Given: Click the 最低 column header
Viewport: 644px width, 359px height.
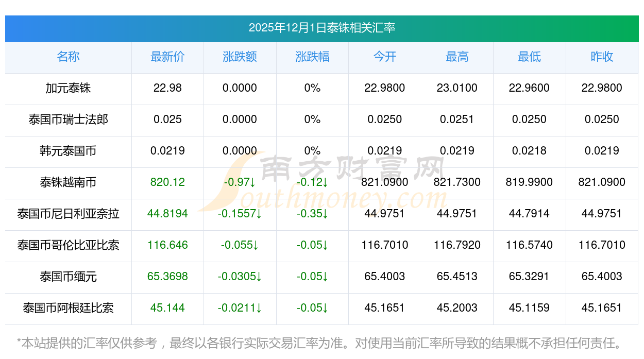Looking at the screenshot, I should [x=529, y=57].
